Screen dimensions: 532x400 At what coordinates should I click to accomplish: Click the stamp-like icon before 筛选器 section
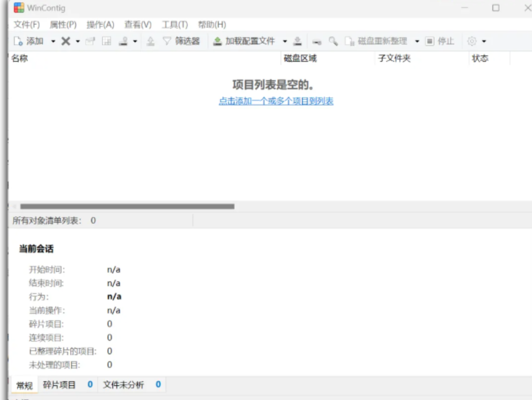(124, 41)
